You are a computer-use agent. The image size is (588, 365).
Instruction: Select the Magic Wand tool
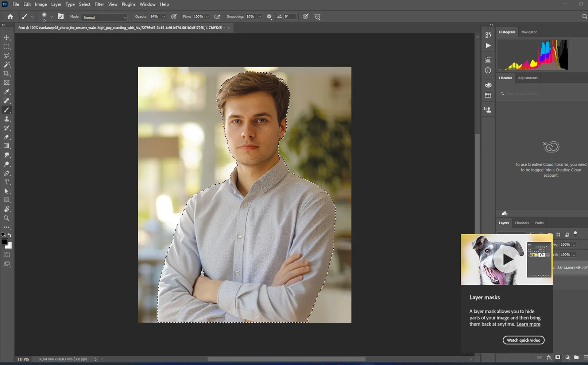7,65
